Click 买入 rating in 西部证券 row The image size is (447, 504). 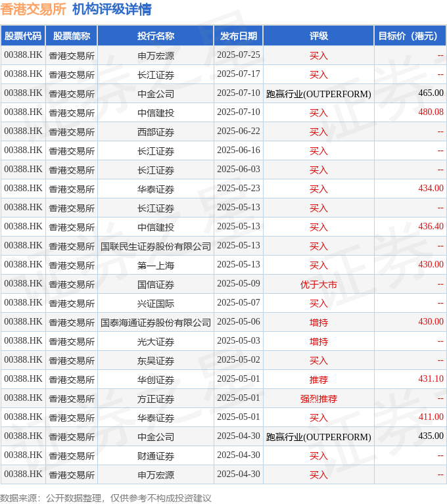319,132
